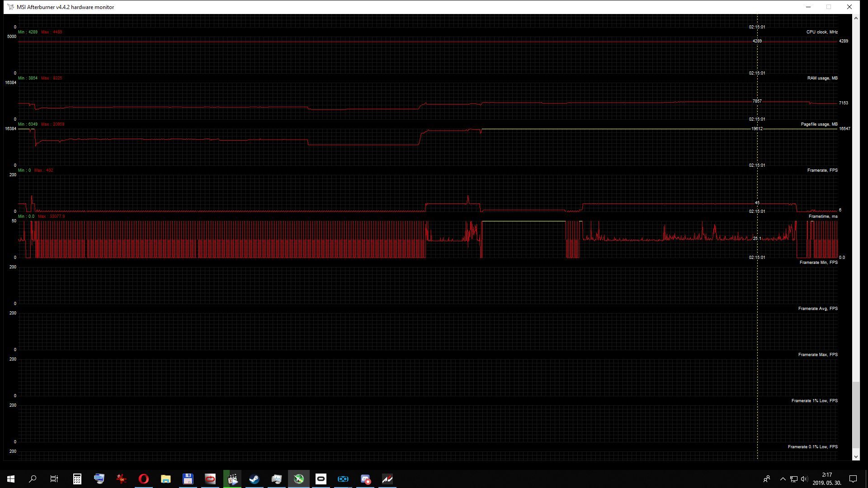Click the 'Max : 33077.9' text on Frametime graph
868x488 pixels.
click(x=52, y=216)
